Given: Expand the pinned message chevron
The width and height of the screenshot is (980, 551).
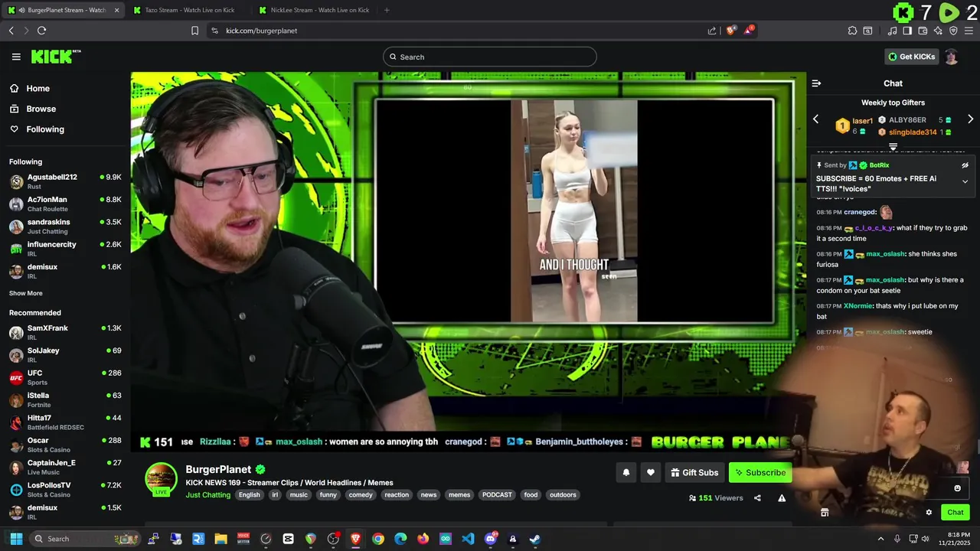Looking at the screenshot, I should [x=965, y=181].
